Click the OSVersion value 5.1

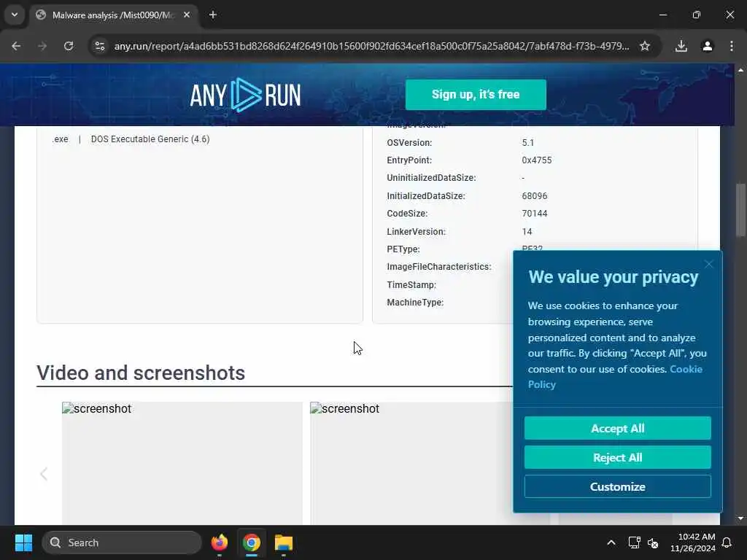(x=528, y=143)
